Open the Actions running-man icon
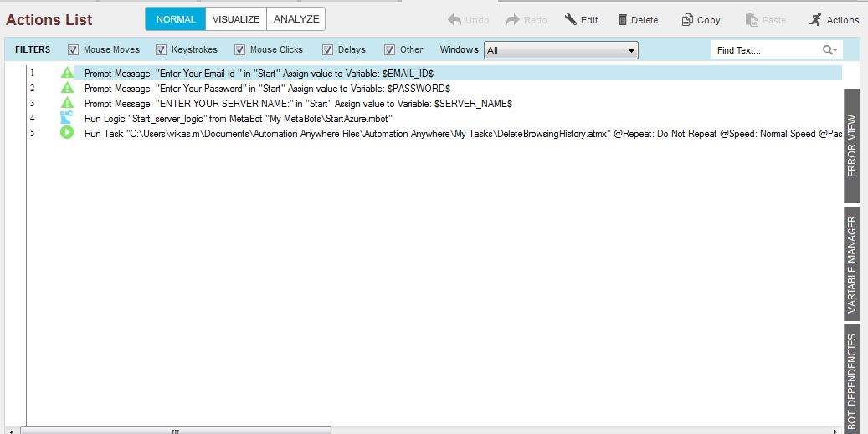The image size is (868, 434). coord(815,20)
